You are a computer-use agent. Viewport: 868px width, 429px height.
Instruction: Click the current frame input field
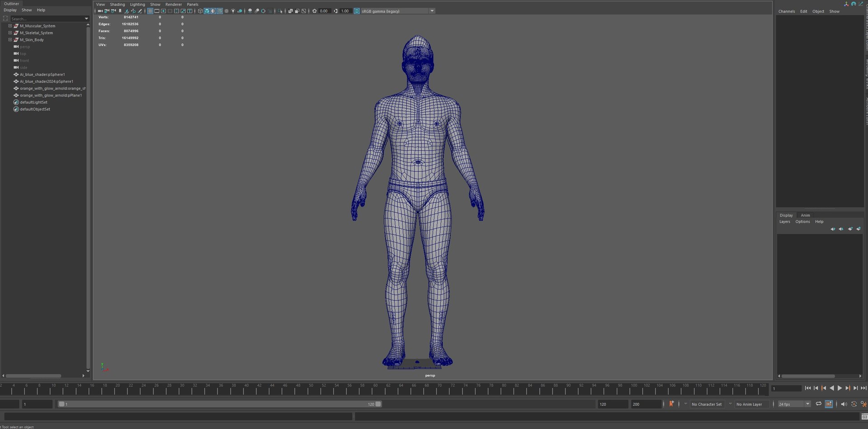pos(787,388)
